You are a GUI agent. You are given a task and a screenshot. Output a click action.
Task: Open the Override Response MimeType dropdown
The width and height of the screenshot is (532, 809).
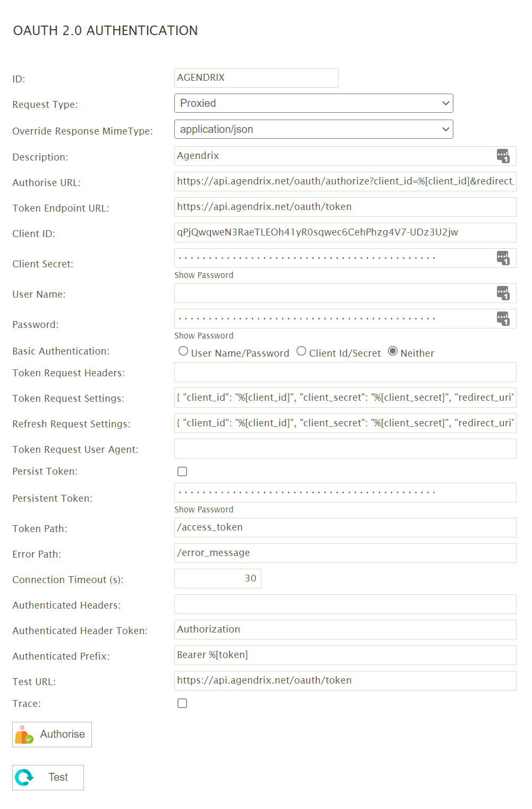[x=314, y=129]
